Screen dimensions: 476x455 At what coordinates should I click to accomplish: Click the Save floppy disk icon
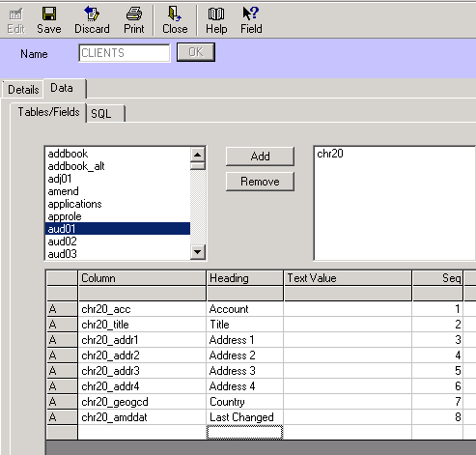(x=49, y=14)
